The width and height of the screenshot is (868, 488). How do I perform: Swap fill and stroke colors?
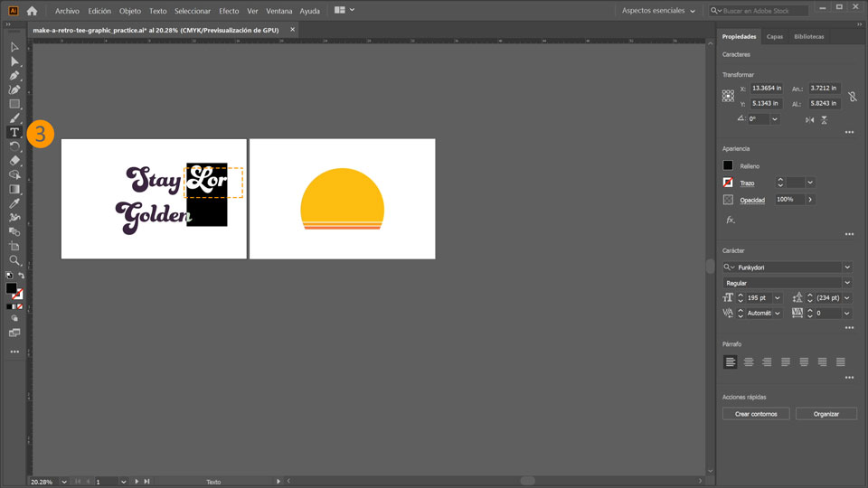(x=21, y=275)
